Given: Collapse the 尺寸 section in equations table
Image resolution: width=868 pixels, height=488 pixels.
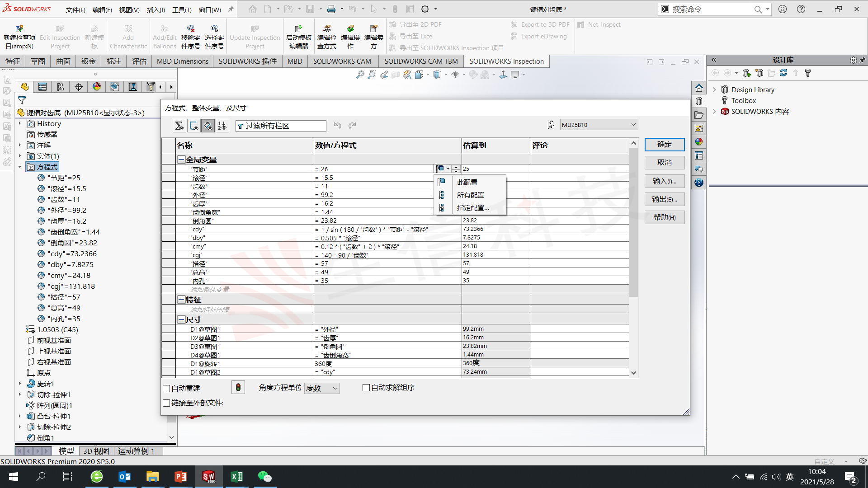Looking at the screenshot, I should tap(181, 319).
